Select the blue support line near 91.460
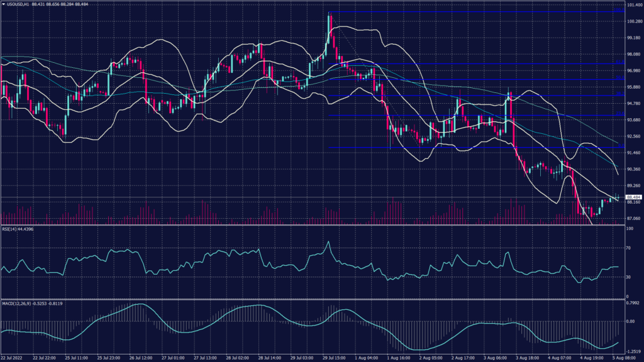This screenshot has width=644, height=362. pos(440,148)
